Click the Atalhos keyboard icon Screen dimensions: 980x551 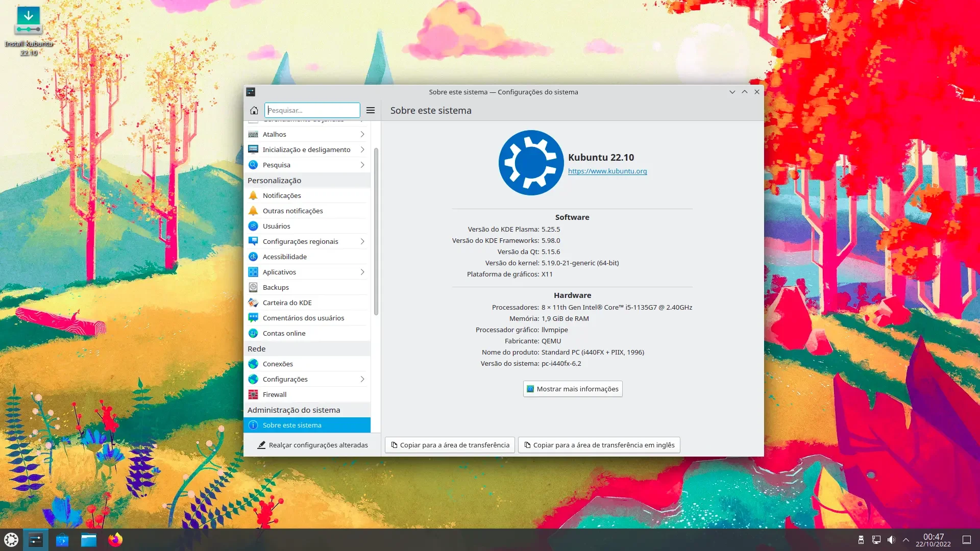click(x=253, y=134)
